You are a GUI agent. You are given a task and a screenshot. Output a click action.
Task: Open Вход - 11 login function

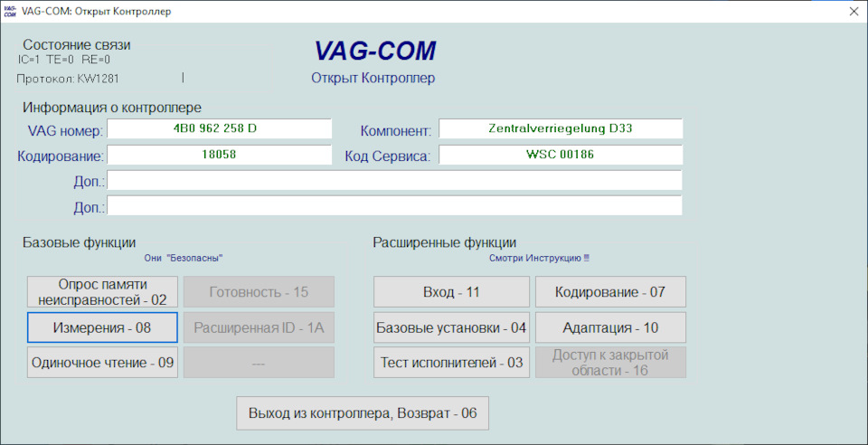(x=452, y=291)
